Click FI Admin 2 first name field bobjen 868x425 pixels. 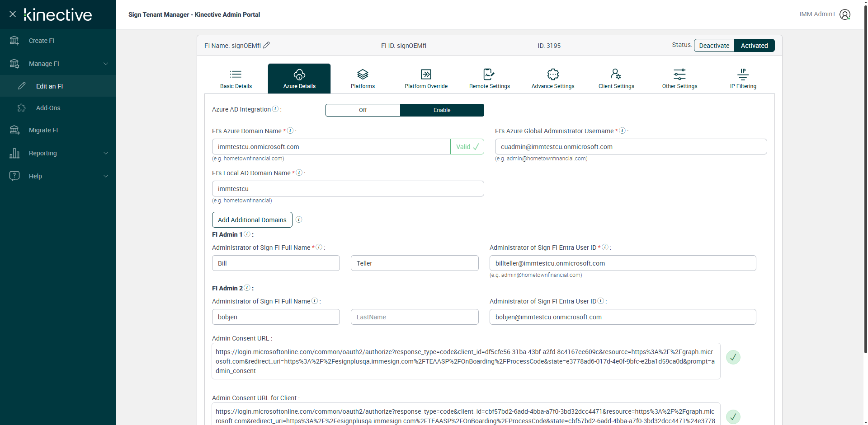276,317
